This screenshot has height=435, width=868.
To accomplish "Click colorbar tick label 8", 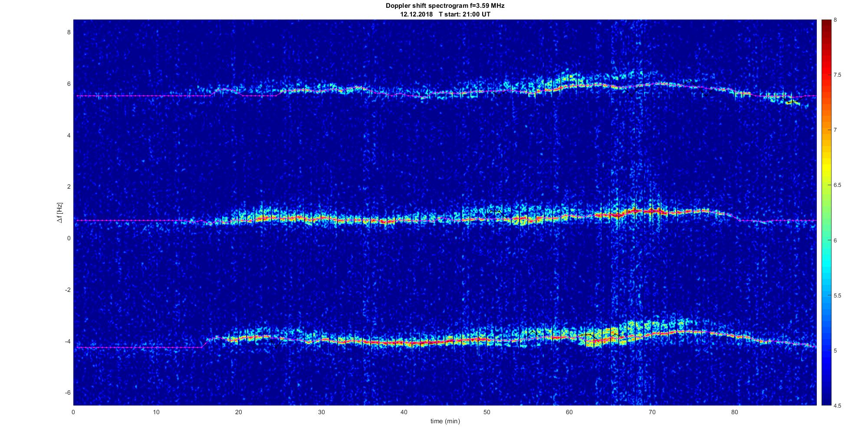I will click(x=835, y=20).
